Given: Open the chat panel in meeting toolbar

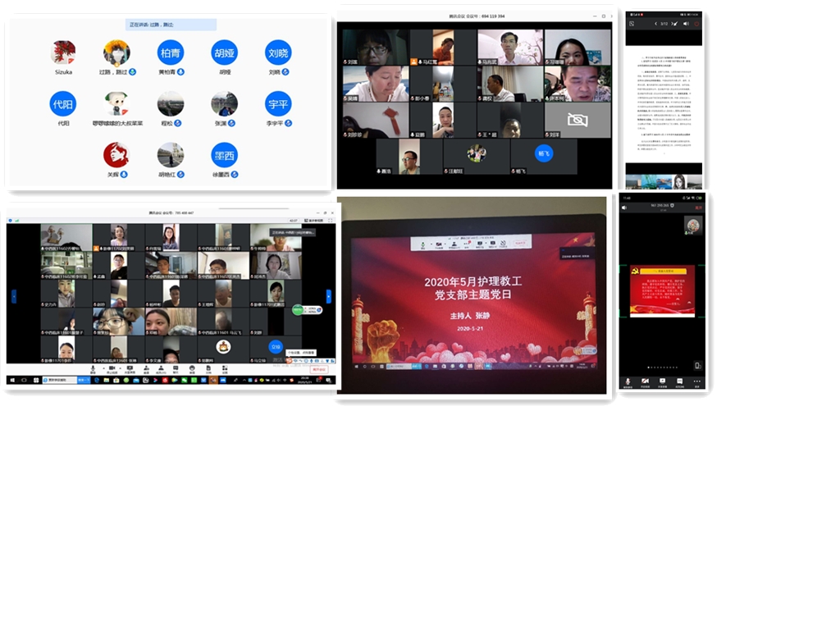Looking at the screenshot, I should [x=175, y=368].
